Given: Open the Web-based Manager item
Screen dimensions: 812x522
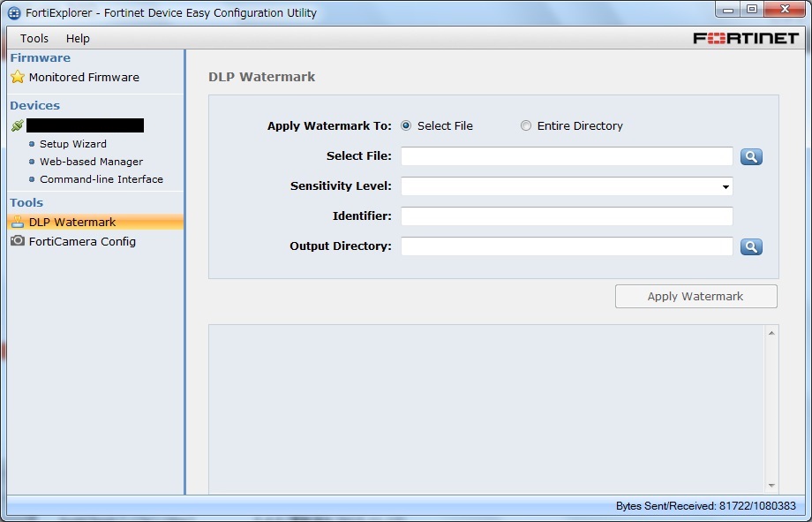Looking at the screenshot, I should pyautogui.click(x=91, y=162).
